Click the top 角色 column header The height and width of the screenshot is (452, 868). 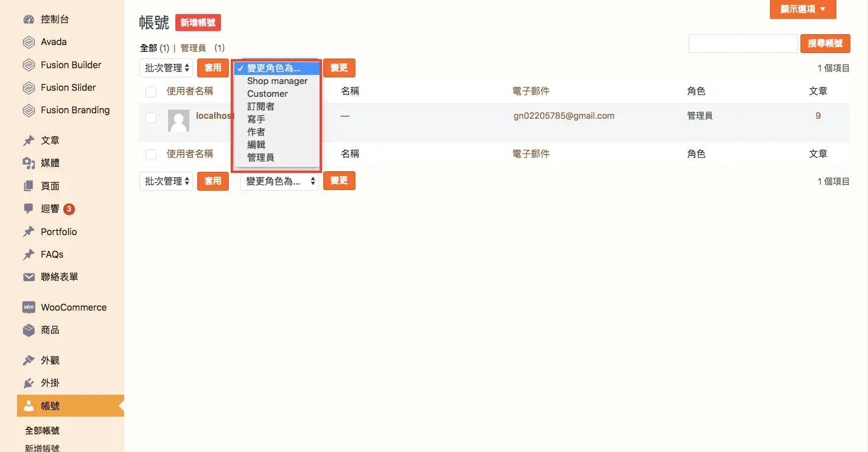[x=696, y=91]
